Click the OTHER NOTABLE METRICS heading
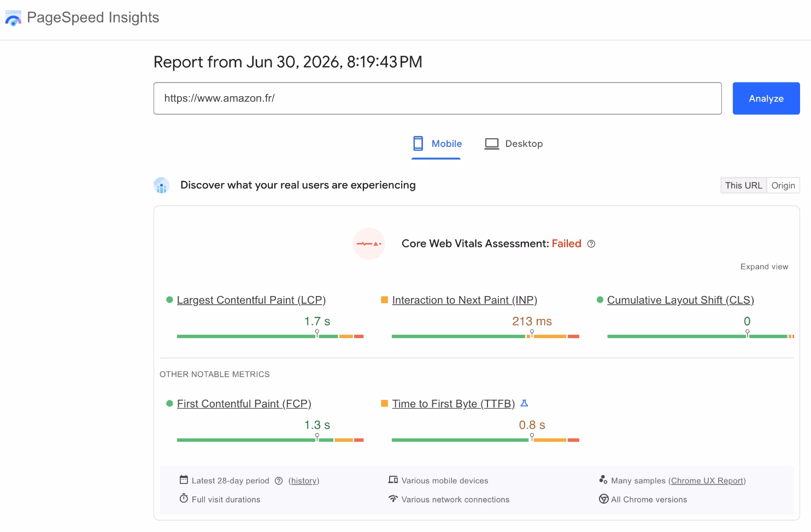 click(215, 374)
